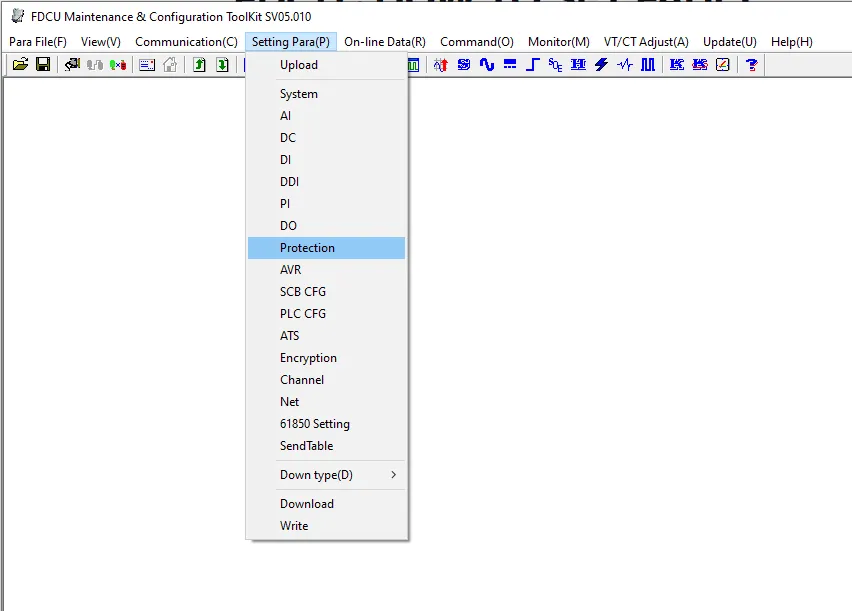Open PLC CFG settings
This screenshot has width=852, height=611.
point(327,314)
